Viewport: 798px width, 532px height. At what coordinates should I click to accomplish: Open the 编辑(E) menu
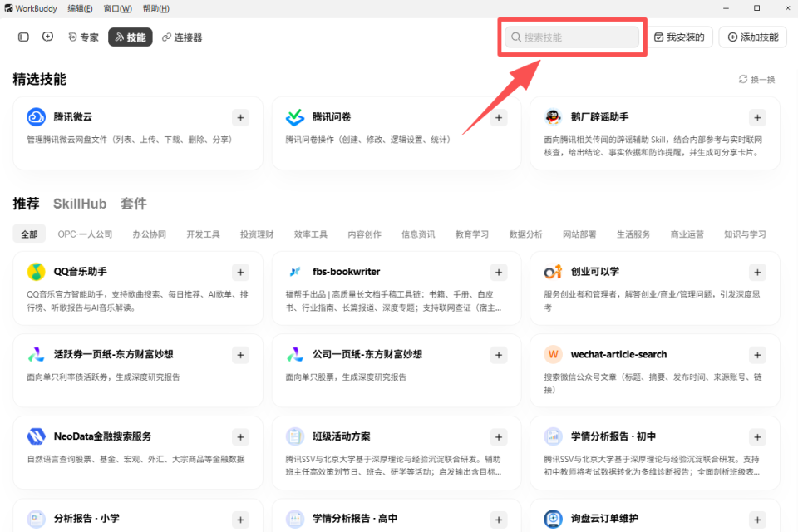pos(80,8)
